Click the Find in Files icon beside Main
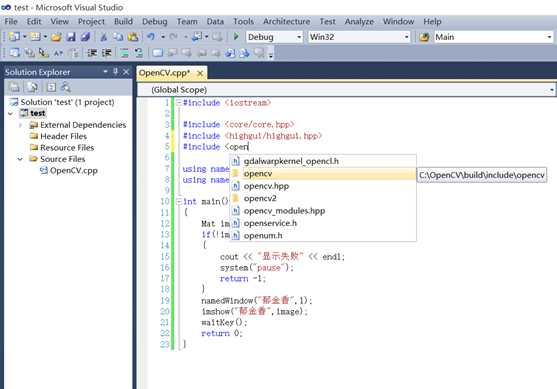 (x=424, y=37)
